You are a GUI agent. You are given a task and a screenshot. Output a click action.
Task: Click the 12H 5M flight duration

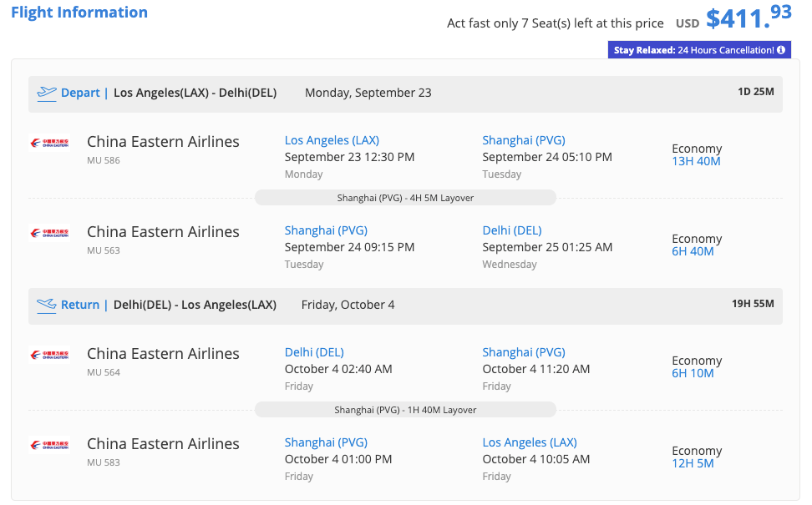pos(693,463)
